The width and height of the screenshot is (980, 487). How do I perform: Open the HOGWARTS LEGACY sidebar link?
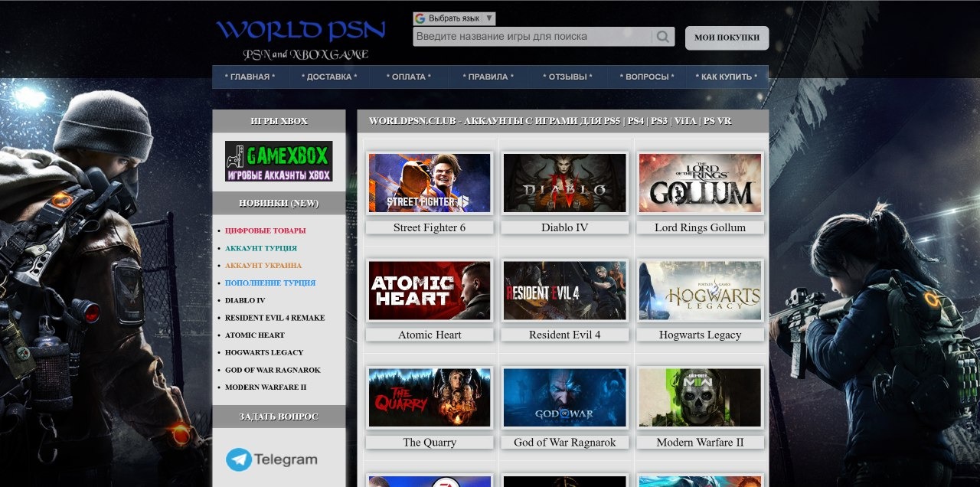264,353
